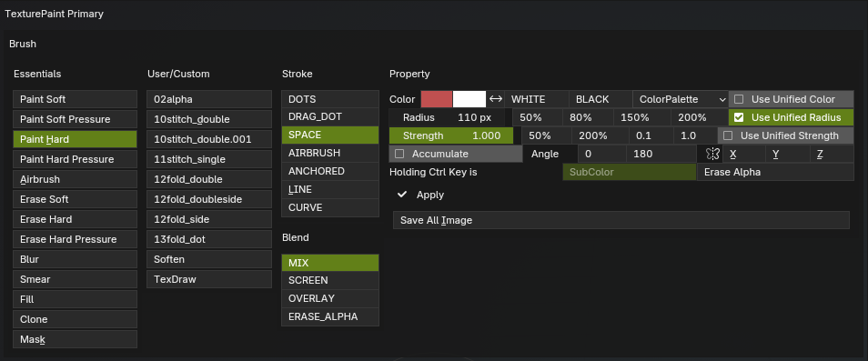Set stroke method to ANCHORED
Image resolution: width=868 pixels, height=361 pixels.
point(330,171)
